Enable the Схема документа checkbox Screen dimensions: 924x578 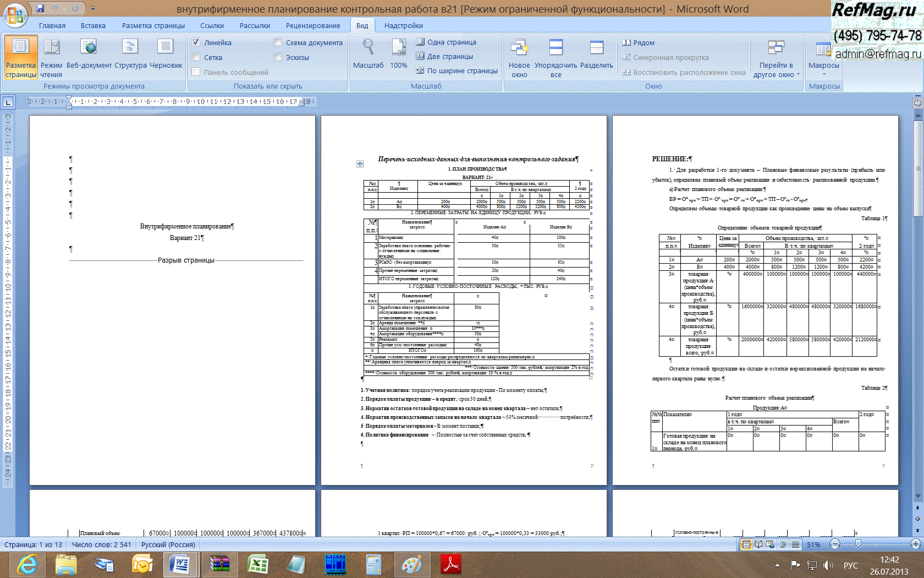tap(278, 42)
